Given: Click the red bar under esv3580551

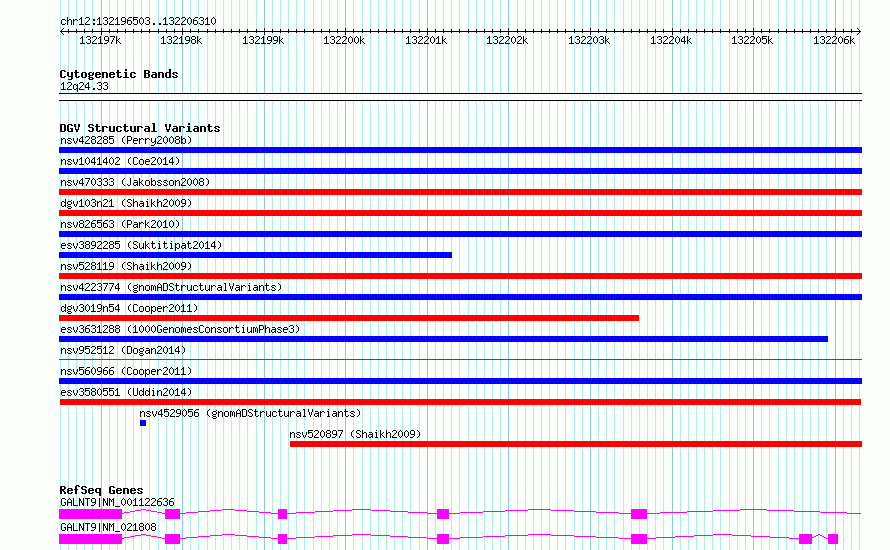Looking at the screenshot, I should (460, 402).
